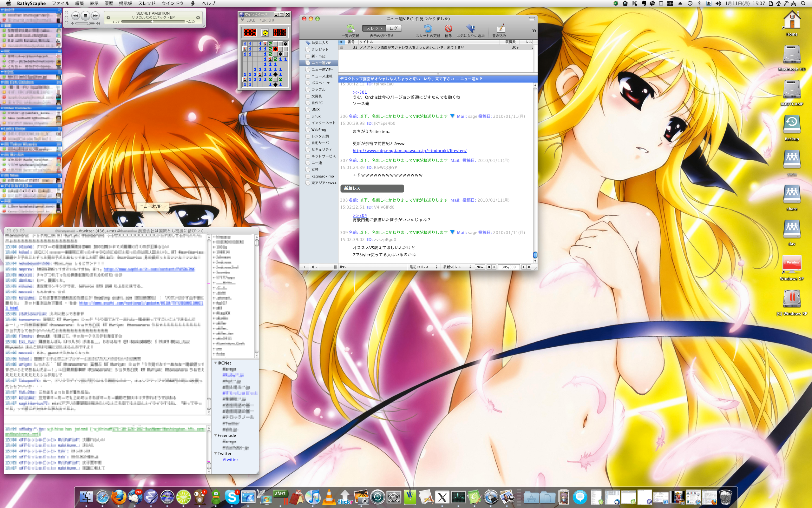The width and height of the screenshot is (812, 508).
Task: Click the rewind button in iTunes mini player
Action: pos(75,16)
